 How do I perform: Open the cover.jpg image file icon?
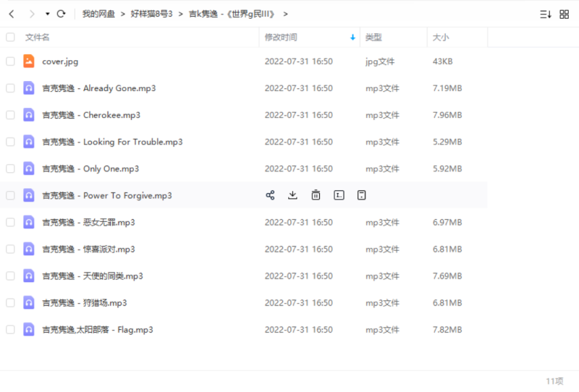click(x=29, y=61)
